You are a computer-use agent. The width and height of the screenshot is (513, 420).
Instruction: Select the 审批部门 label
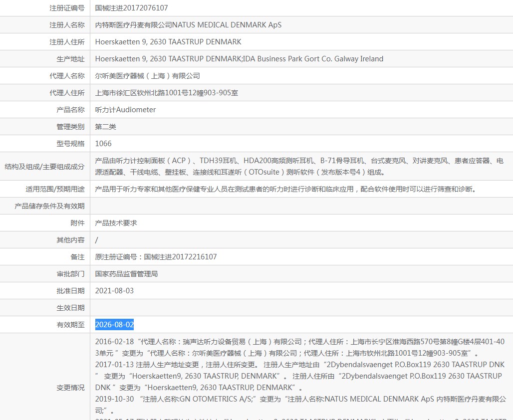click(70, 274)
